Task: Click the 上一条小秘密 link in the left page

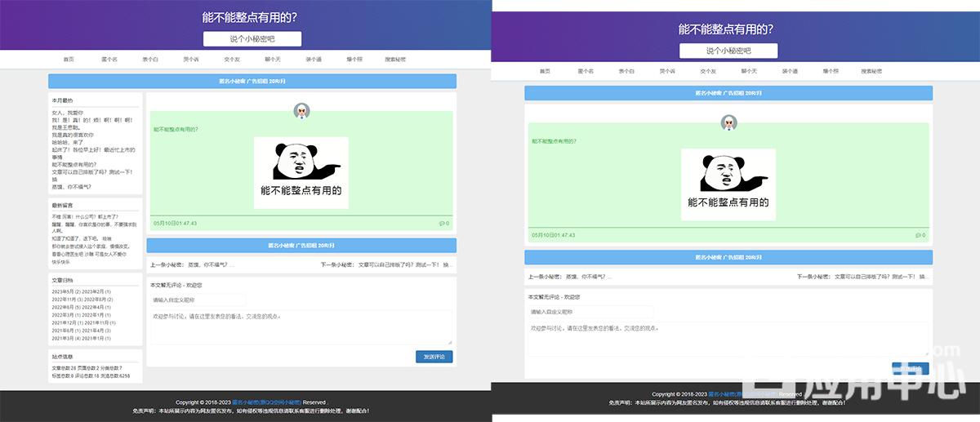Action: pos(192,264)
